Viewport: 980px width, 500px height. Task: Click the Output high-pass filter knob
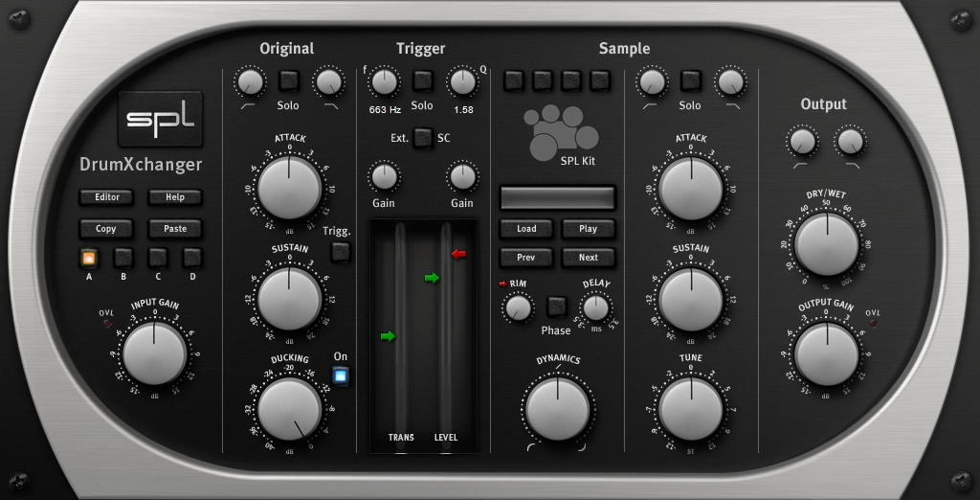(803, 142)
